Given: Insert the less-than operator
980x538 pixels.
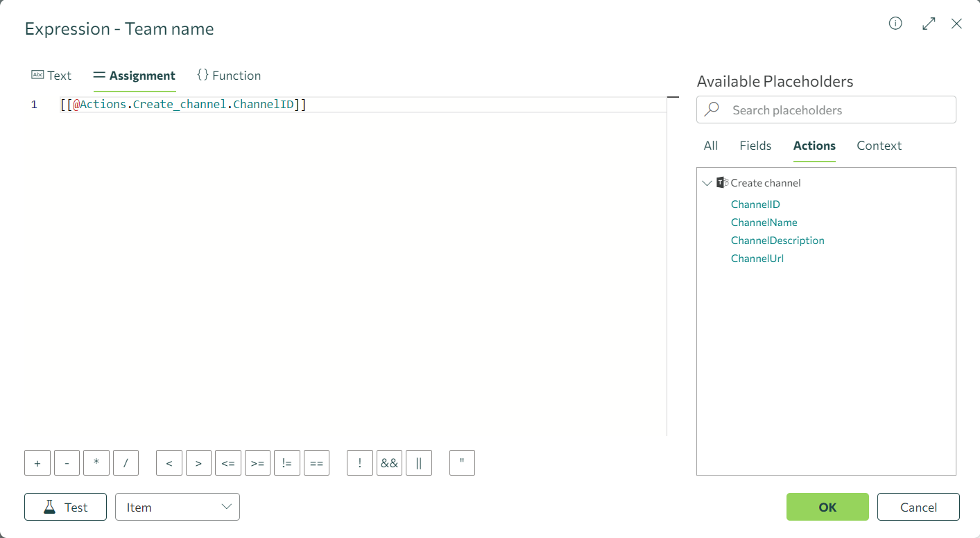Looking at the screenshot, I should (169, 463).
